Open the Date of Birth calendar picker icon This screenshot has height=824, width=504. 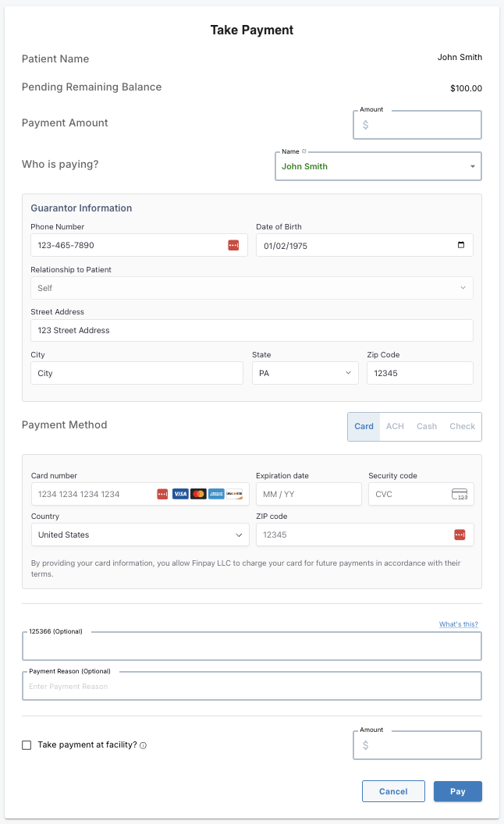click(461, 245)
